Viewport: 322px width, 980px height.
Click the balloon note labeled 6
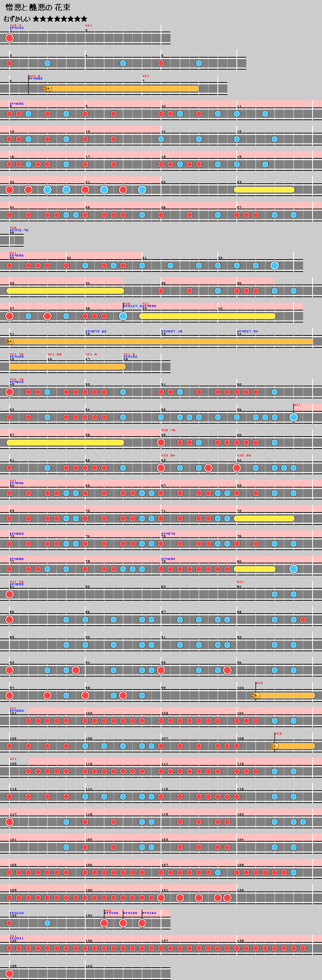coord(256,695)
